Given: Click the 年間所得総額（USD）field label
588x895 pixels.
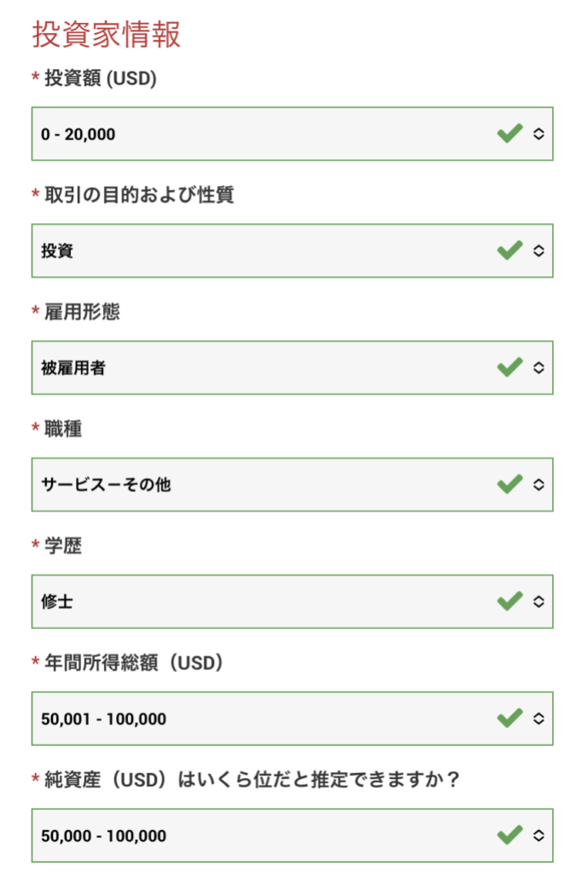Looking at the screenshot, I should pyautogui.click(x=134, y=662).
